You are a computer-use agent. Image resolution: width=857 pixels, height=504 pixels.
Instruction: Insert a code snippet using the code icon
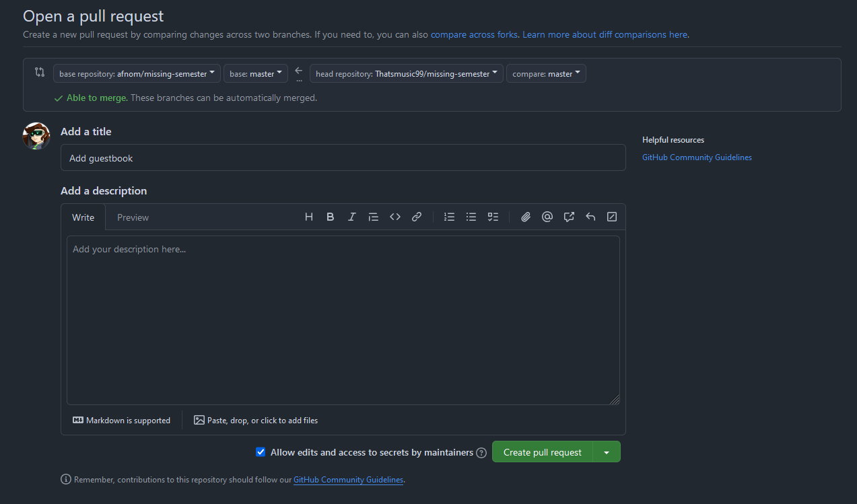point(395,216)
